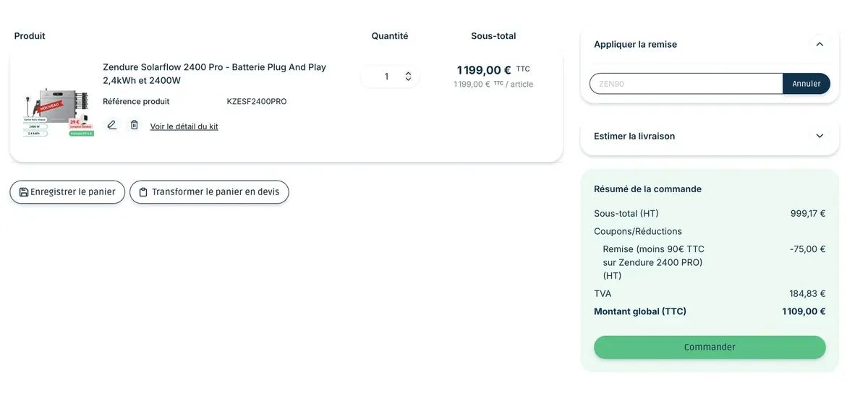Click Transformer le panier en devis label

coord(216,192)
